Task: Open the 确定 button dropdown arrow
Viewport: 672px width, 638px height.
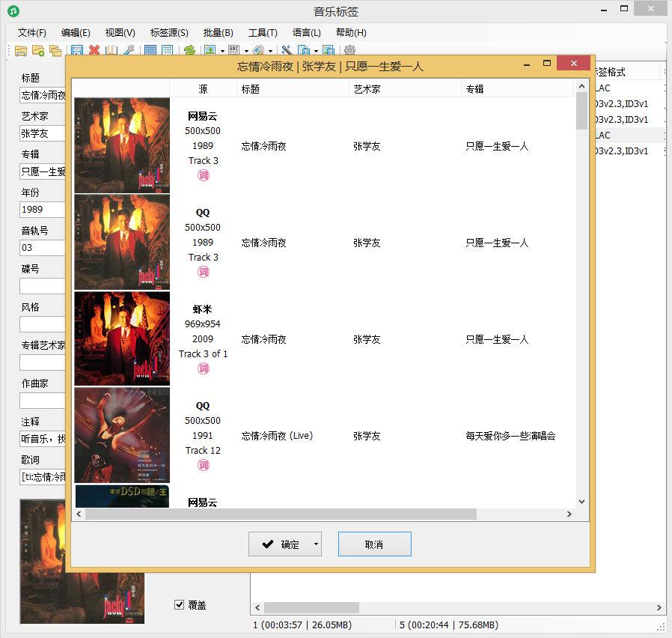Action: point(315,544)
